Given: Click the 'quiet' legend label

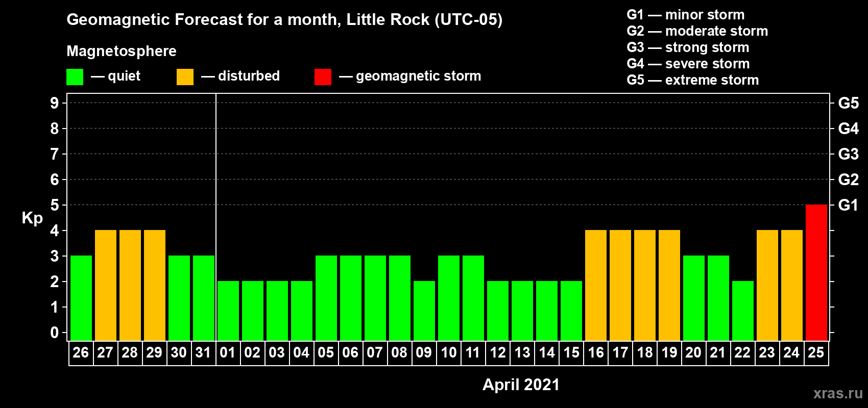Looking at the screenshot, I should (x=124, y=76).
